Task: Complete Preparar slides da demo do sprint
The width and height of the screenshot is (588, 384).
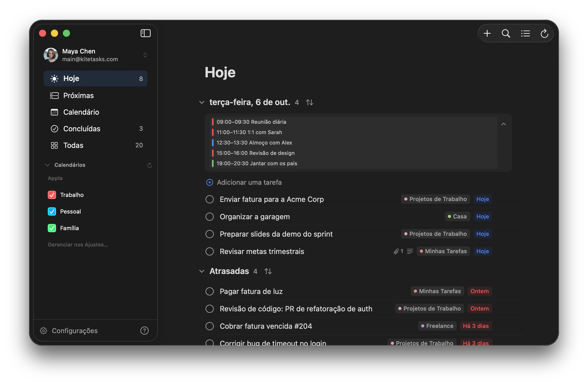Action: (x=210, y=234)
